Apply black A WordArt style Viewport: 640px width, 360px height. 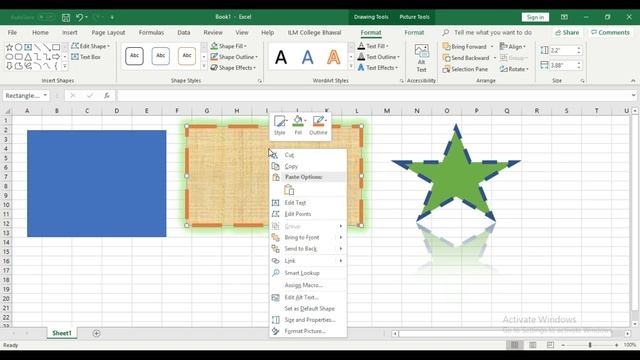click(281, 57)
